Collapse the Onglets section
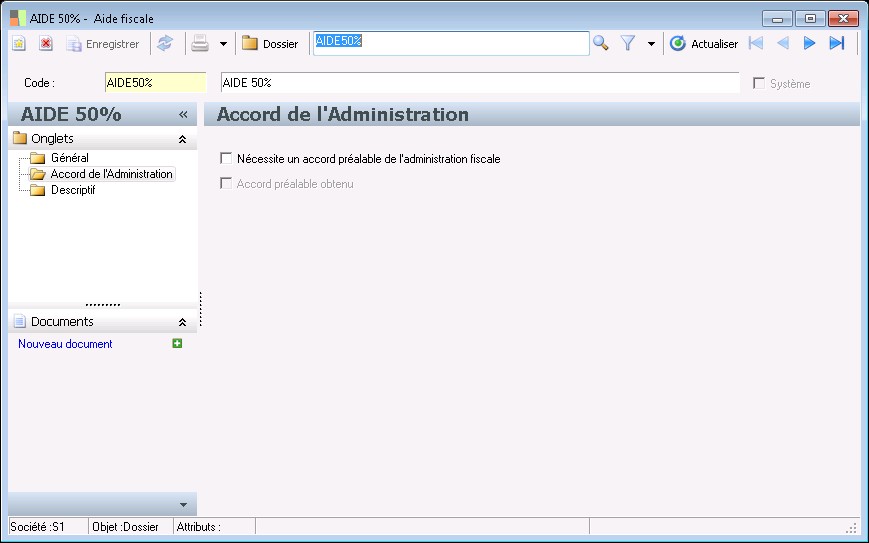869x543 pixels. point(182,139)
